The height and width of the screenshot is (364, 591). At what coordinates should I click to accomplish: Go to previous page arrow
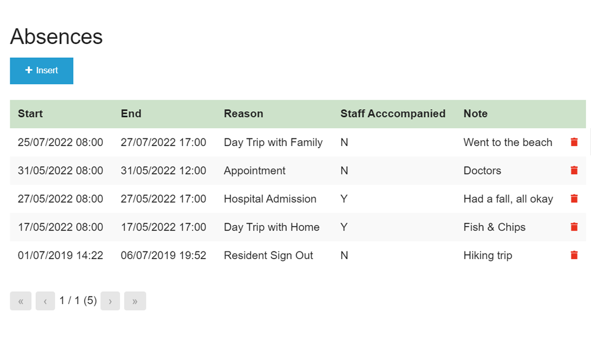(x=45, y=301)
